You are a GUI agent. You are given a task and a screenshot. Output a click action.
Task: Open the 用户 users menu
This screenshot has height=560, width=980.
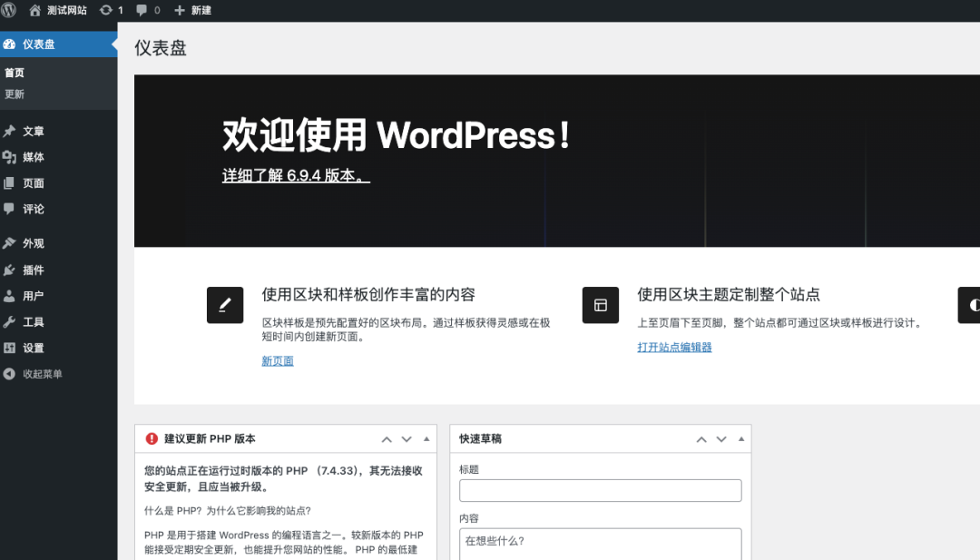pos(59,296)
